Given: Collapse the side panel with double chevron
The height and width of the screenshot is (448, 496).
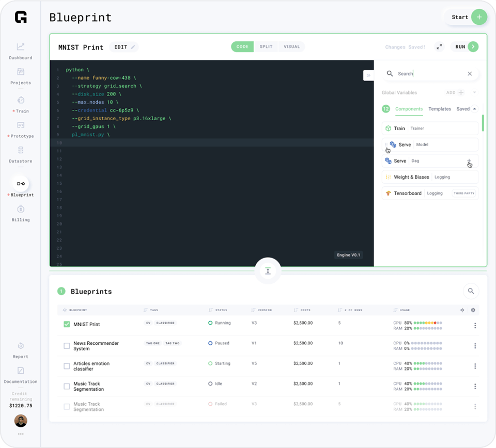Looking at the screenshot, I should [368, 75].
